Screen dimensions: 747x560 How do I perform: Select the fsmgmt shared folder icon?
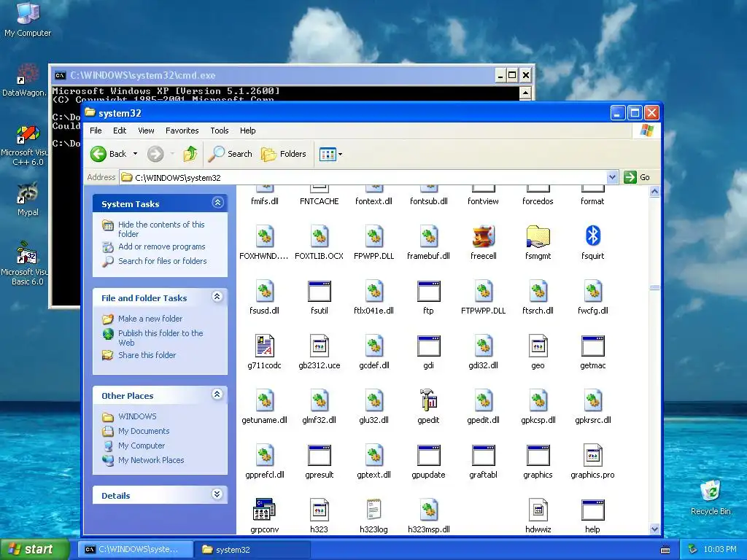click(538, 237)
